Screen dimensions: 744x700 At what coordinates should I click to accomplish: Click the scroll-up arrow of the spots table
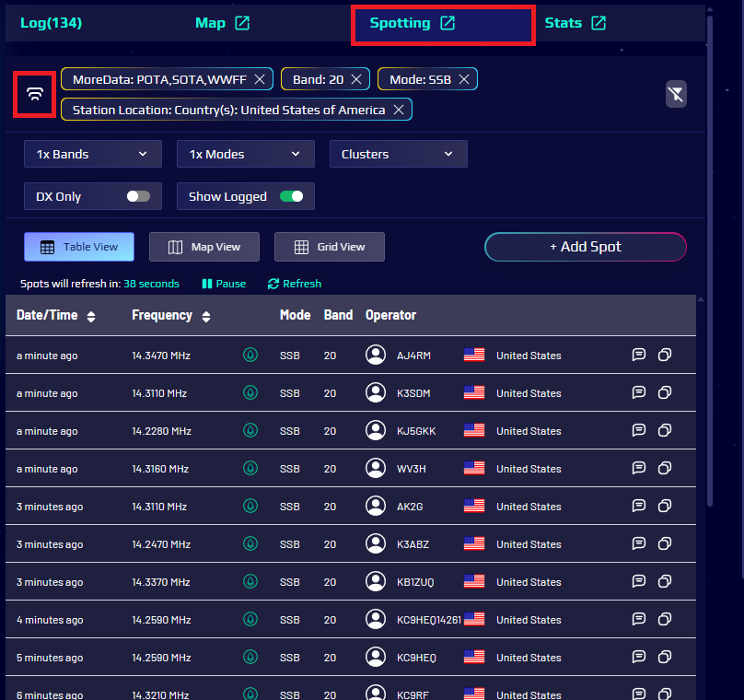[x=701, y=299]
